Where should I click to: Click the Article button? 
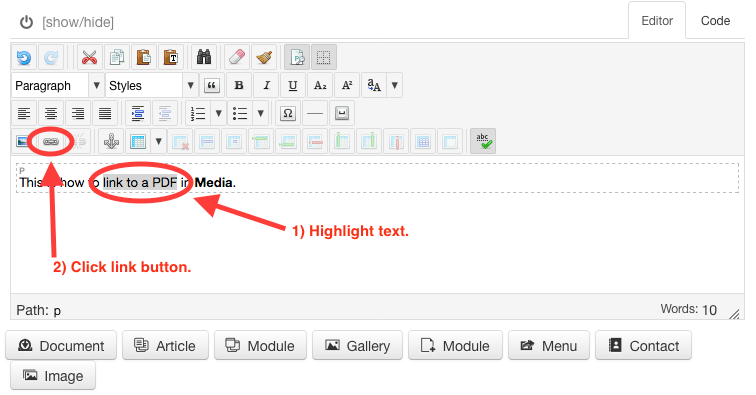[x=165, y=345]
